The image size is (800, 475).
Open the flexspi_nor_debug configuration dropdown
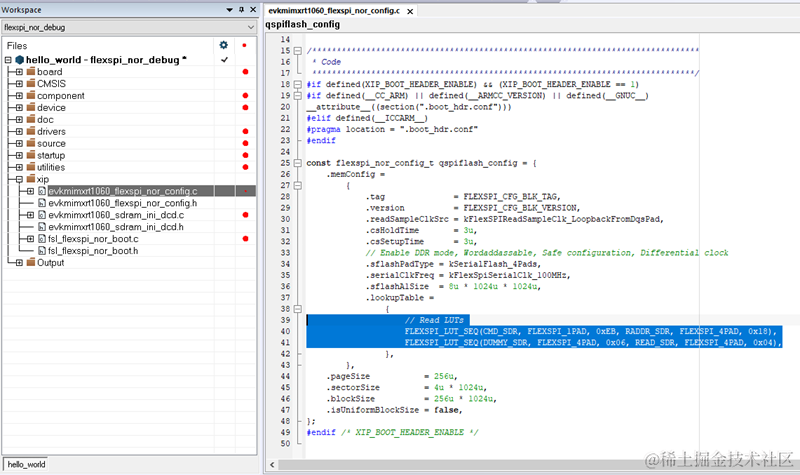pyautogui.click(x=251, y=27)
